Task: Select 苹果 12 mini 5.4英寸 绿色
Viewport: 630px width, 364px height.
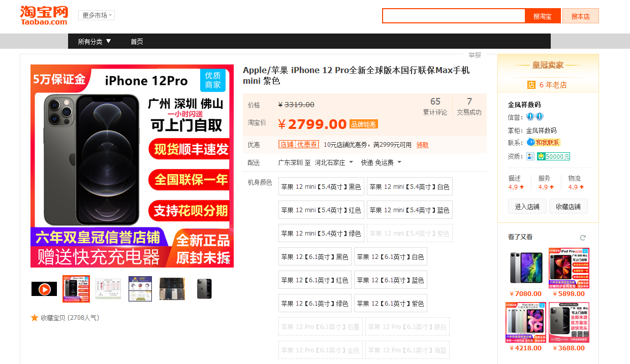Action: [321, 234]
